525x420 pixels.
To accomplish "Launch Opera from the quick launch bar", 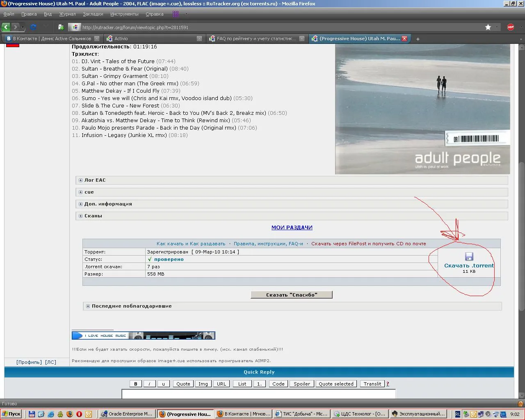I will (79, 414).
